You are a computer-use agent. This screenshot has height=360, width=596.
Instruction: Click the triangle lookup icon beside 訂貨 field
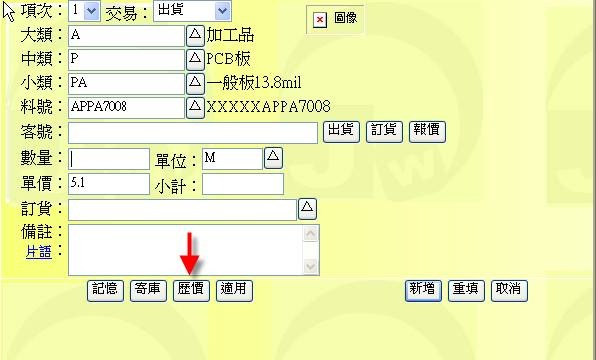307,209
